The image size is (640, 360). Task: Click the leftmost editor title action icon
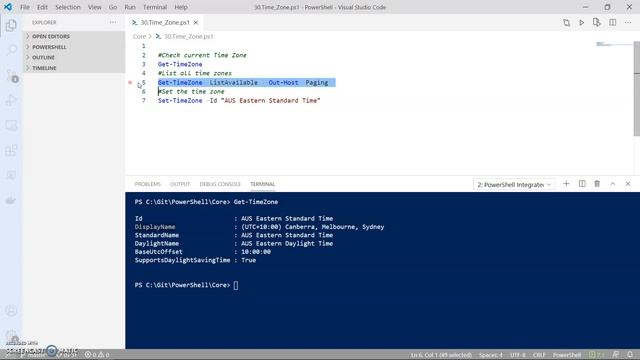(x=566, y=22)
